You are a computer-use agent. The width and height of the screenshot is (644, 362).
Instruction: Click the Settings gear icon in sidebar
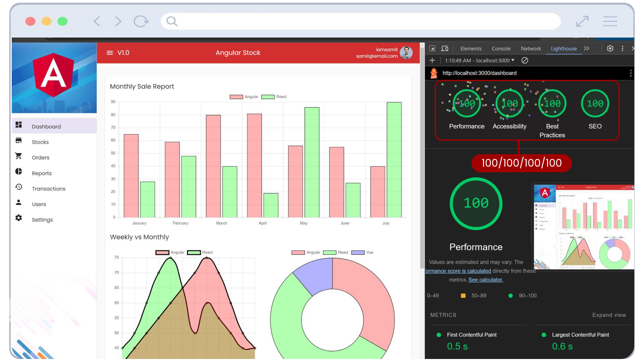pos(19,218)
